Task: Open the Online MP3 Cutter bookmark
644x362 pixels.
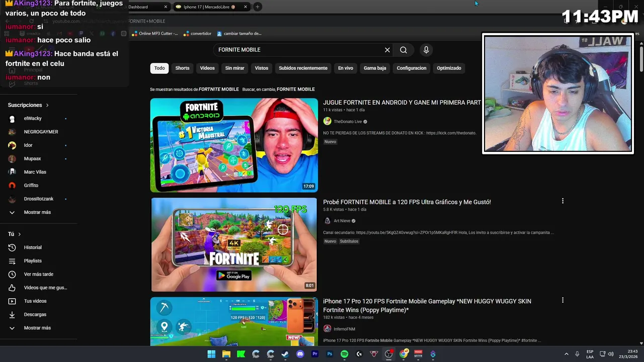Action: click(x=154, y=34)
